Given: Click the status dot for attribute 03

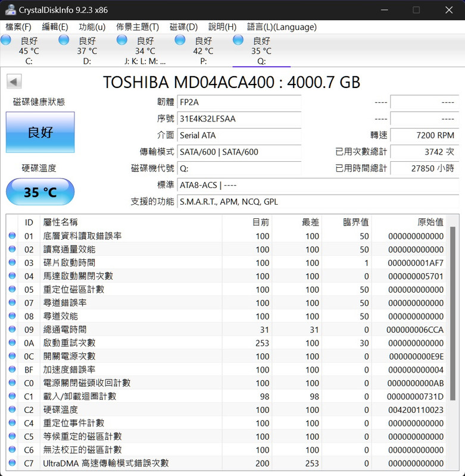Looking at the screenshot, I should point(12,262).
